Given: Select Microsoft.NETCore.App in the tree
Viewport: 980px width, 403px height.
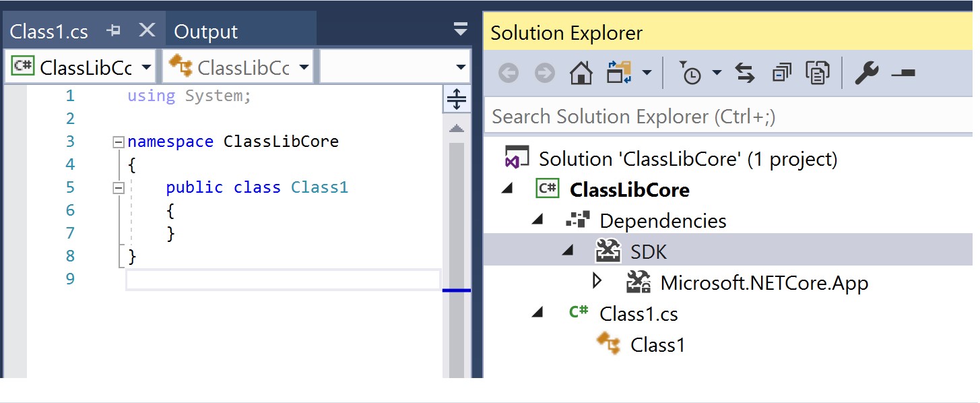Looking at the screenshot, I should [764, 283].
